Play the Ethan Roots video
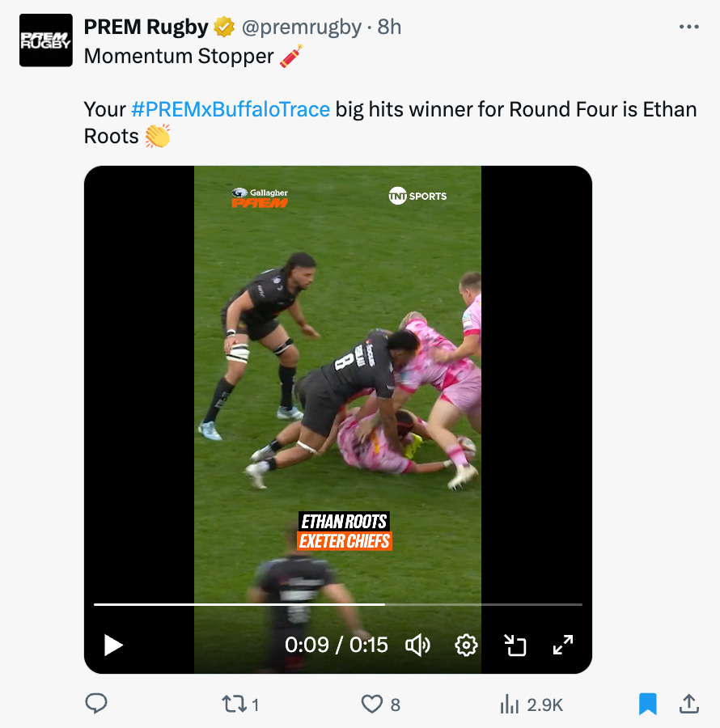 tap(112, 645)
